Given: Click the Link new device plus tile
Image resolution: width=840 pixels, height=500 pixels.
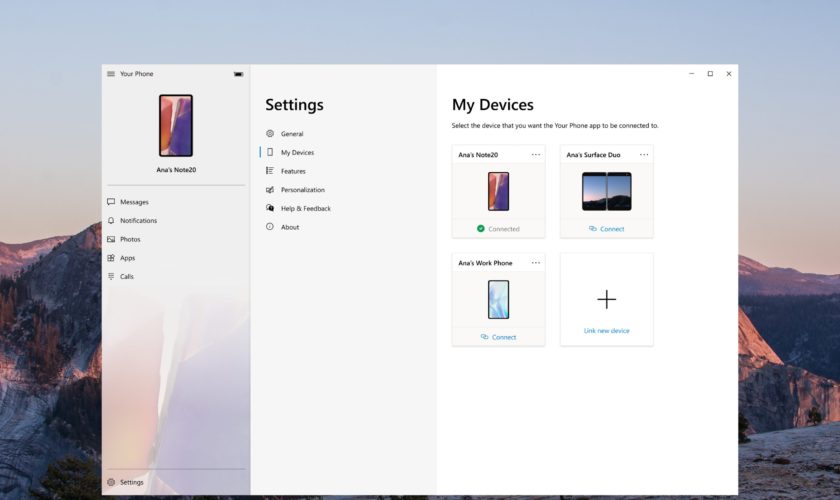Looking at the screenshot, I should click(607, 300).
